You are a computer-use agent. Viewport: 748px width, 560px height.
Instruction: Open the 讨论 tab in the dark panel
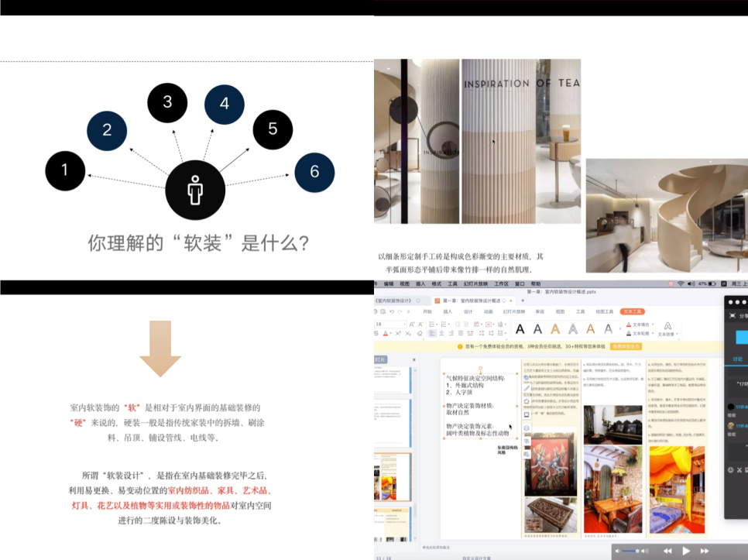[737, 359]
